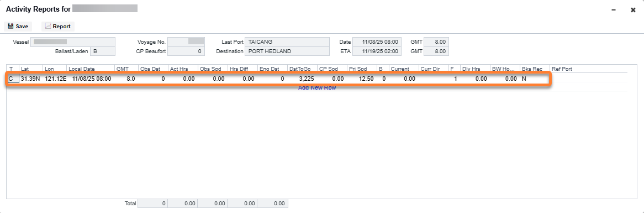Screen dimensions: 644x213
Task: Click the Lon column header
Action: 55,69
